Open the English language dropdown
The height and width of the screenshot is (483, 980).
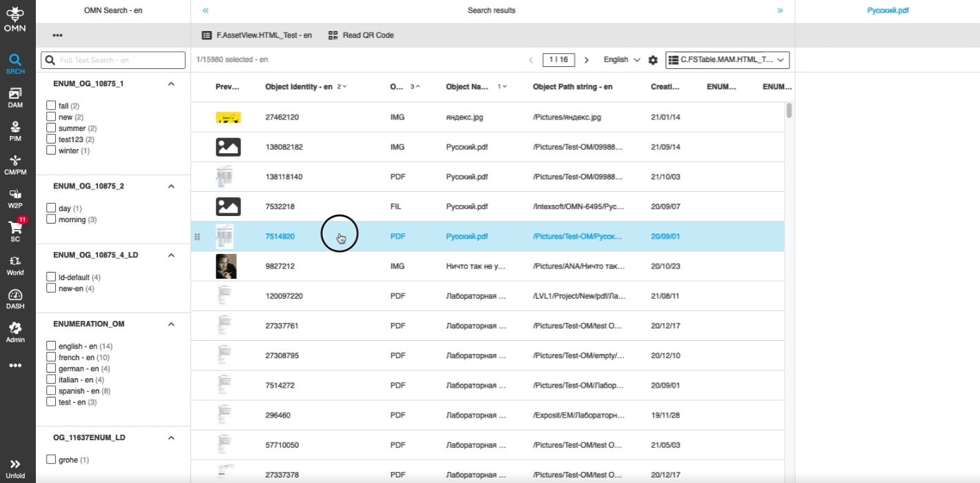point(621,60)
